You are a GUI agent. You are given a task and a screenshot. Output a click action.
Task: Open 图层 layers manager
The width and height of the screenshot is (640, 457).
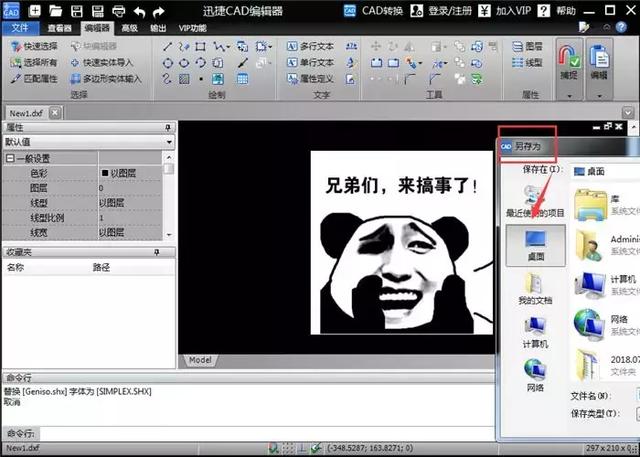pyautogui.click(x=527, y=47)
